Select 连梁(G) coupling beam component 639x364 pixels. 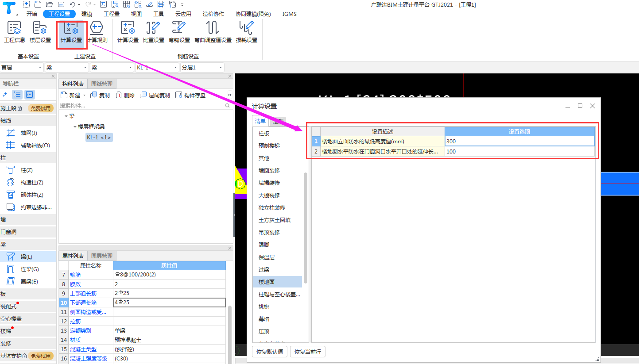pos(29,269)
